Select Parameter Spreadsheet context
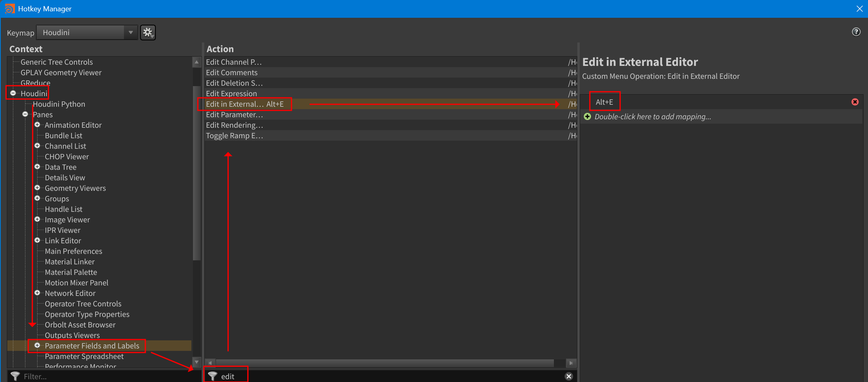 (84, 356)
